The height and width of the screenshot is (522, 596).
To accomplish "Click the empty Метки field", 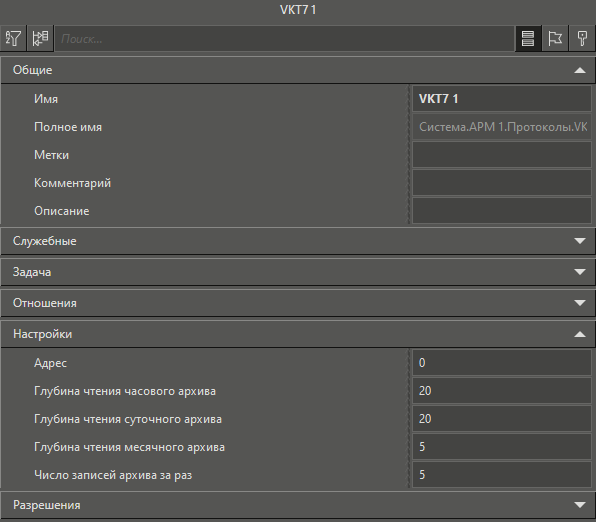I will point(502,155).
